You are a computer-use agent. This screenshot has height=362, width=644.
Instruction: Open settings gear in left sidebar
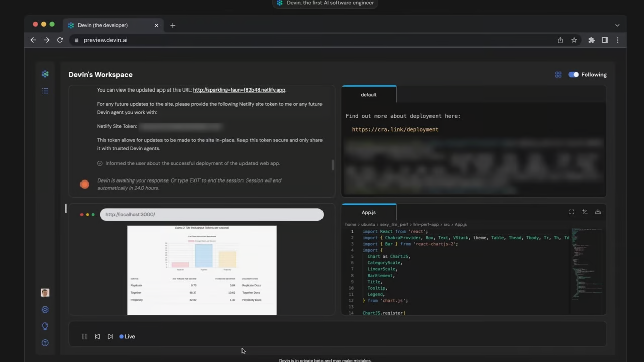point(45,310)
